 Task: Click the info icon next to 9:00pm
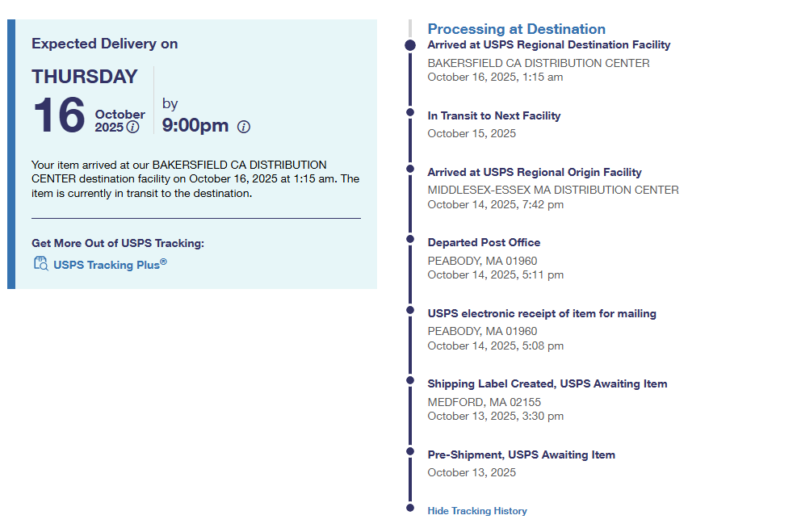point(244,127)
